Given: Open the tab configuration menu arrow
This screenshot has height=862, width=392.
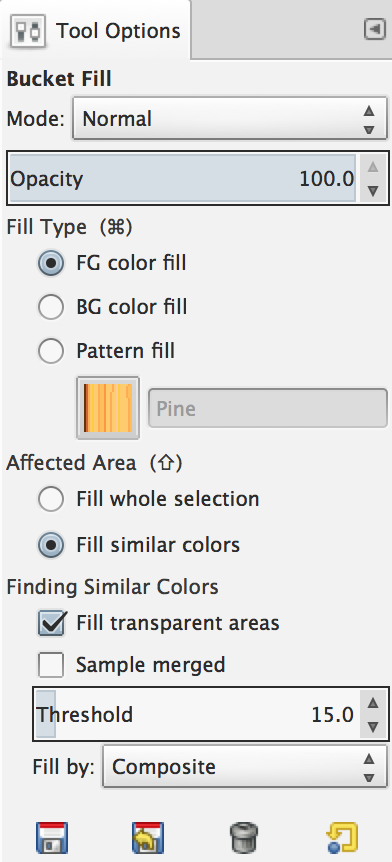Looking at the screenshot, I should click(375, 30).
